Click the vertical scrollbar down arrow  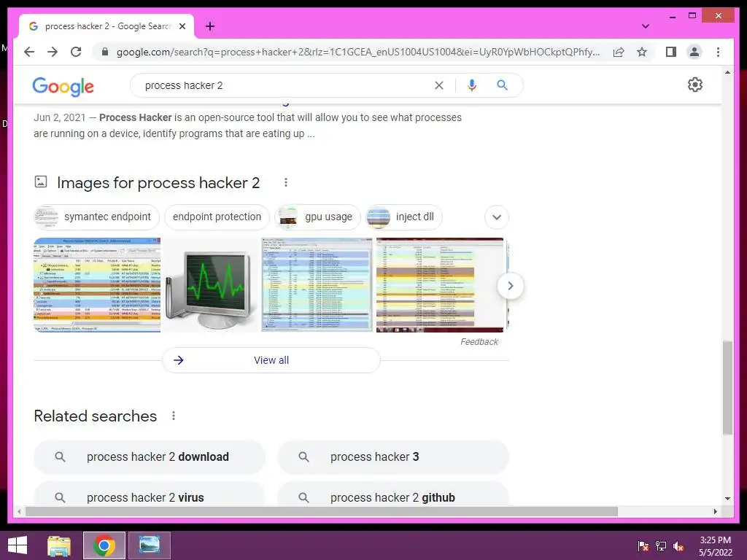(727, 499)
